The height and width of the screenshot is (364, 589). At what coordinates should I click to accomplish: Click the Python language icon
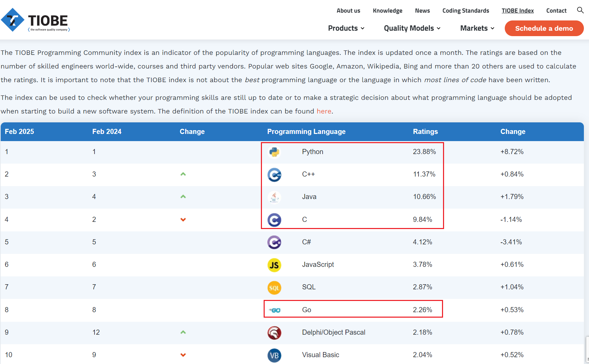pyautogui.click(x=274, y=152)
